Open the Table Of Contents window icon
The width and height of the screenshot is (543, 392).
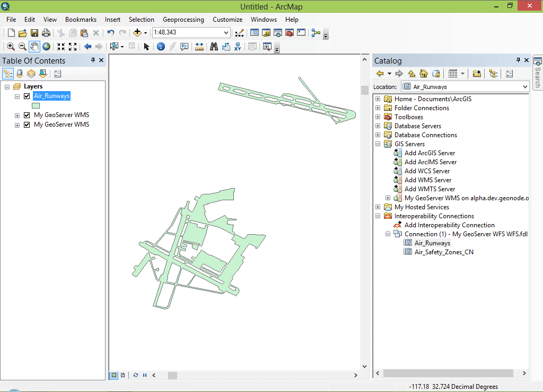coord(254,32)
